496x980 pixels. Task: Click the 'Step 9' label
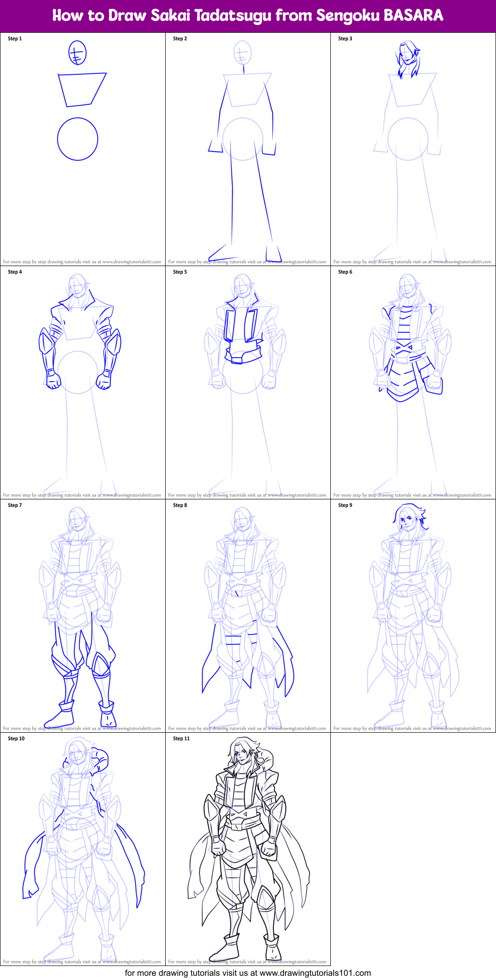345,505
